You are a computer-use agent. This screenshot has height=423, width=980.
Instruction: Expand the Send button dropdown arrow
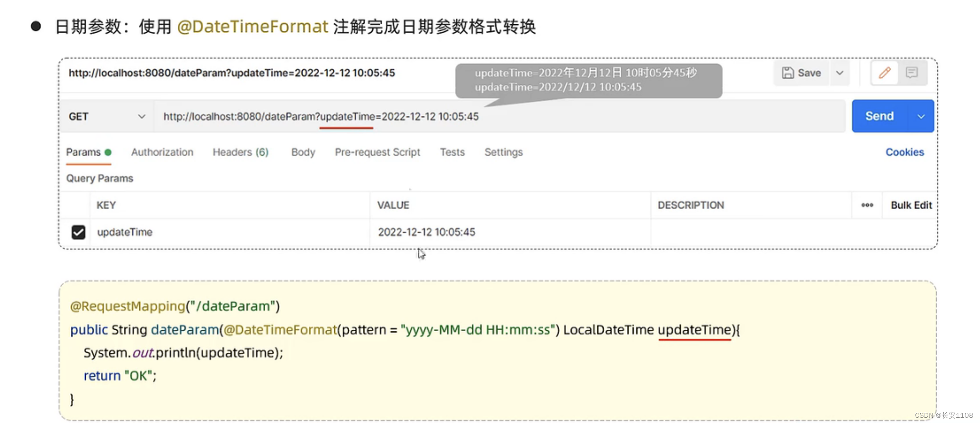coord(921,117)
